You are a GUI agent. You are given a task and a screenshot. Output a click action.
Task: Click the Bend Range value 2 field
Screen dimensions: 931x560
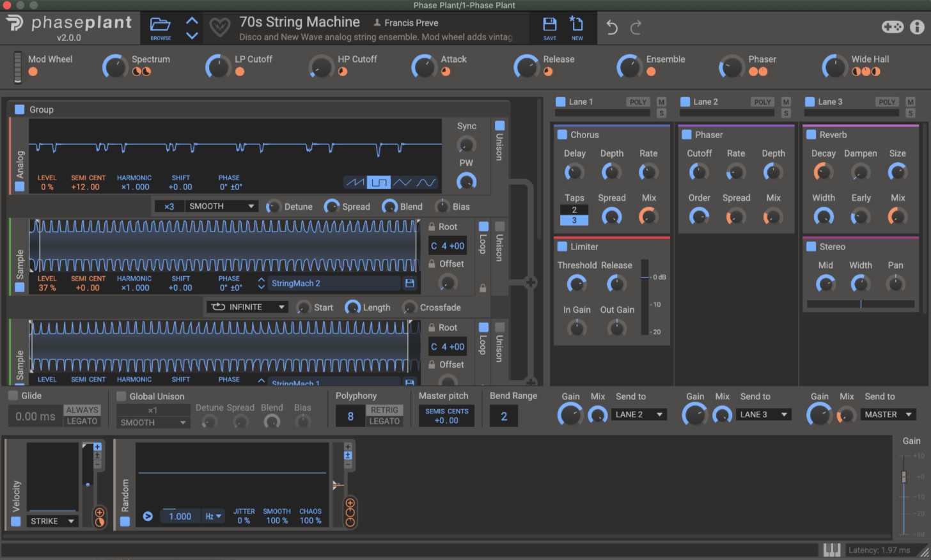(504, 416)
